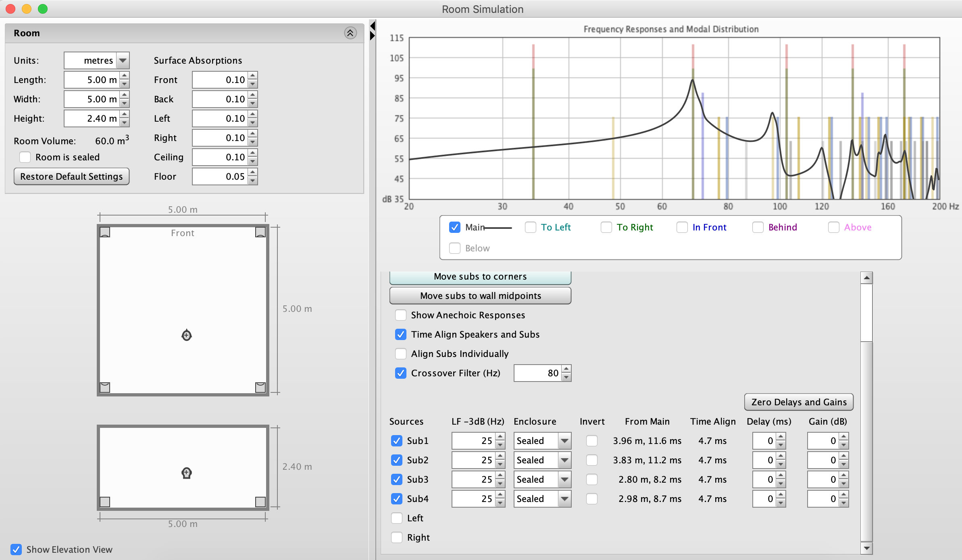
Task: Toggle the Room is sealed checkbox
Action: tap(25, 157)
